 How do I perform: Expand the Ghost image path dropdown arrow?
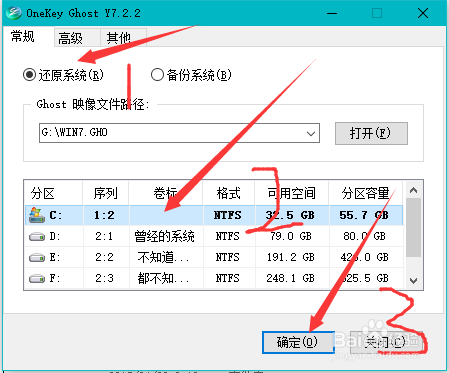tap(311, 133)
